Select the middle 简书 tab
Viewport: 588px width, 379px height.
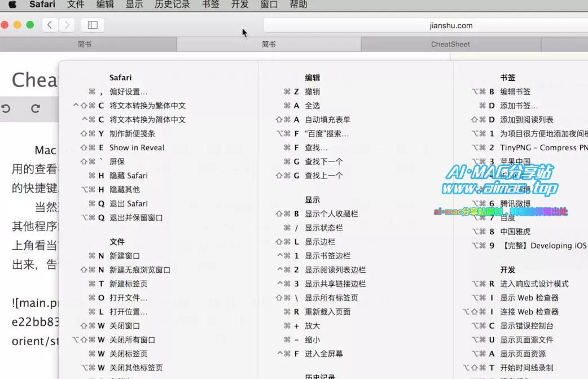269,44
